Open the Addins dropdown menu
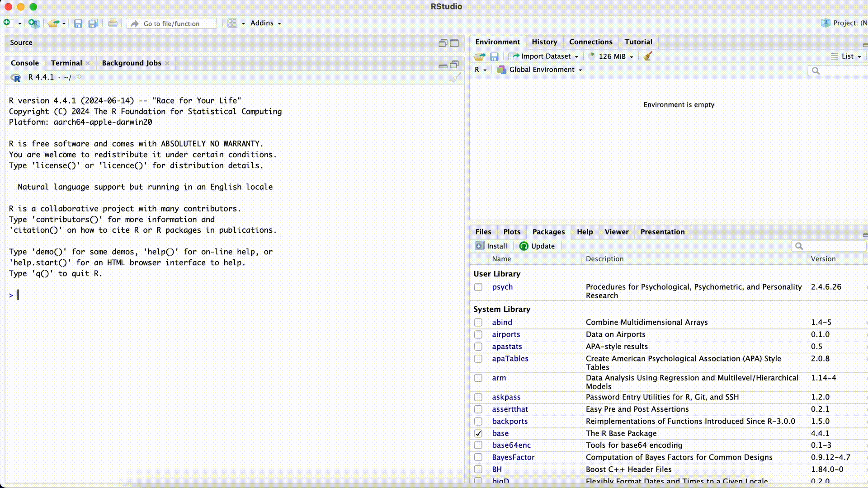The image size is (868, 488). pyautogui.click(x=265, y=23)
